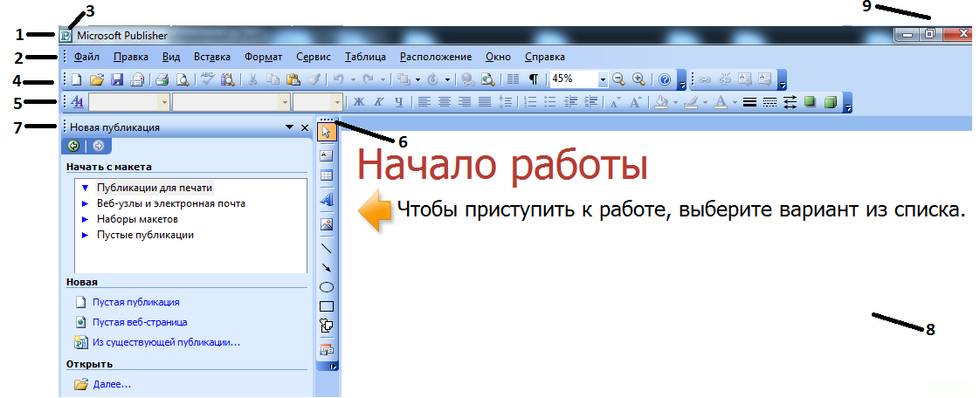This screenshot has width=980, height=398.
Task: Click the 'Пустая веб-страница' link
Action: 140,322
